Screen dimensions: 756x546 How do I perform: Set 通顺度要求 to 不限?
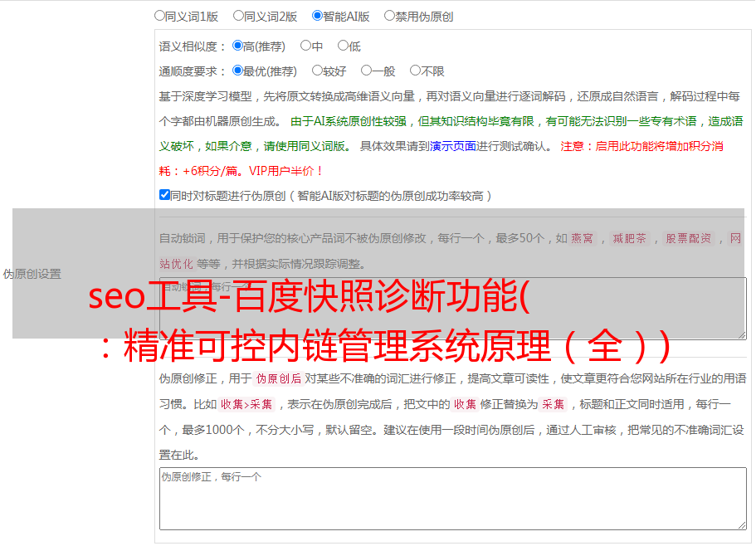tap(415, 71)
